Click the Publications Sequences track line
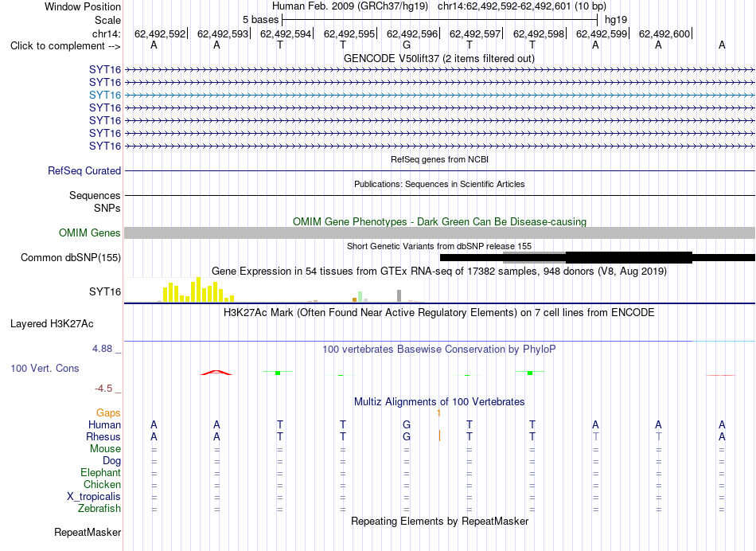Image resolution: width=756 pixels, height=551 pixels. tap(439, 195)
